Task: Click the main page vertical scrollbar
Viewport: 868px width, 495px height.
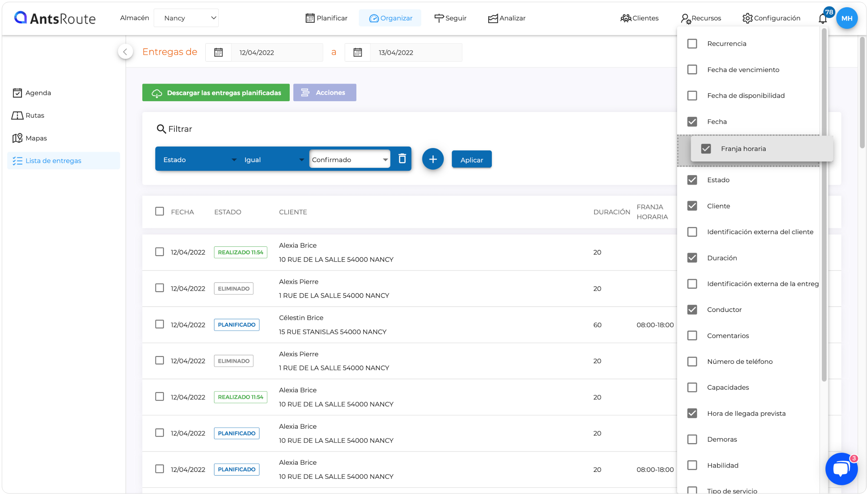Action: pyautogui.click(x=862, y=93)
